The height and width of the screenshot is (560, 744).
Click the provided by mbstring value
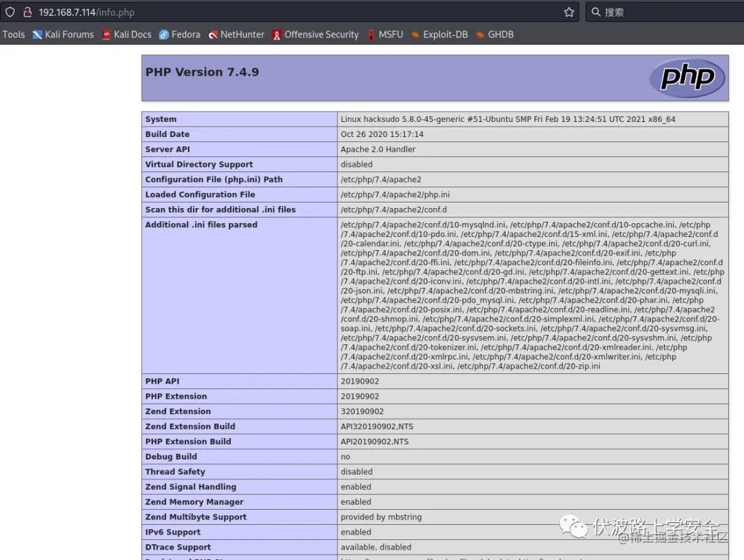(381, 517)
